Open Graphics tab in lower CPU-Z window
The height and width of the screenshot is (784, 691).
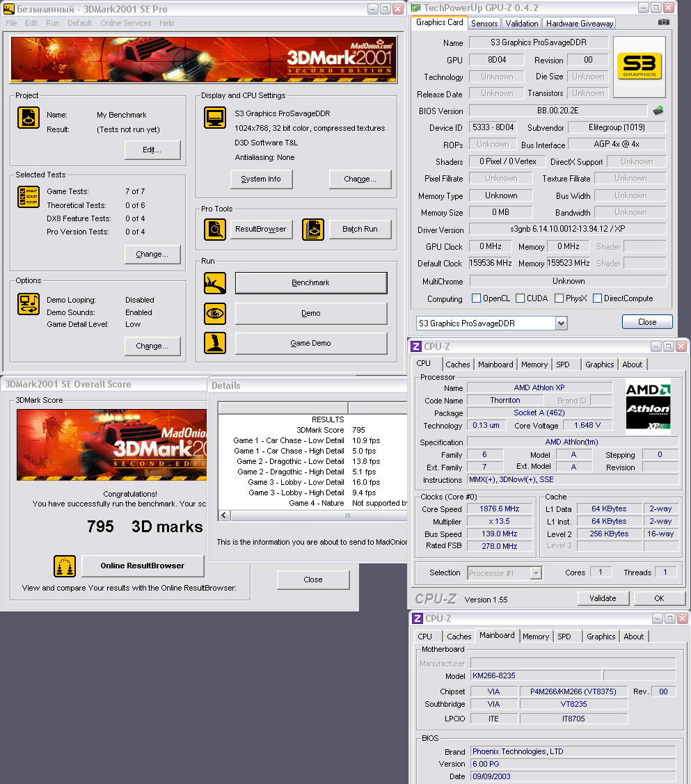[601, 637]
